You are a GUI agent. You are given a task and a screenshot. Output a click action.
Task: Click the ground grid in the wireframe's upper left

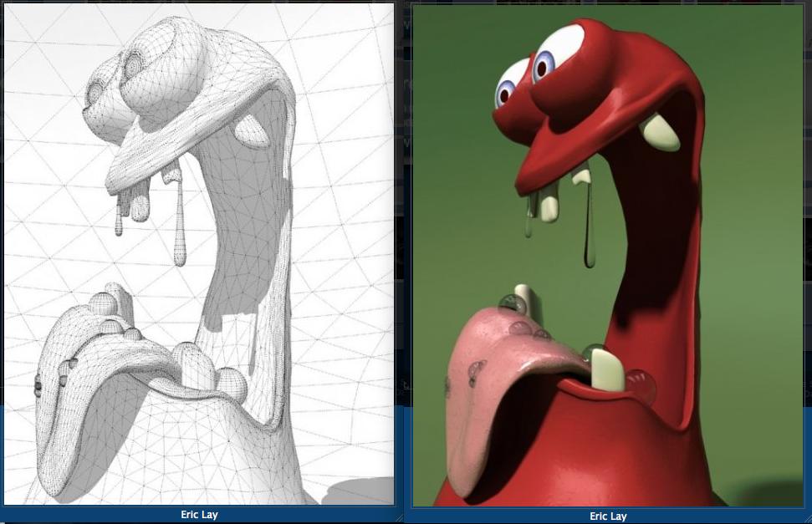(42, 50)
